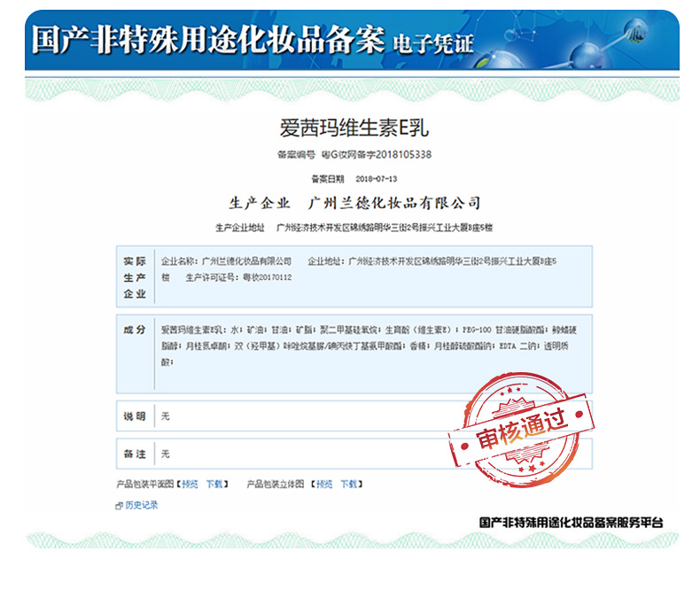Preview the 产品包装立体图 image
This screenshot has height=606, width=700.
point(324,484)
